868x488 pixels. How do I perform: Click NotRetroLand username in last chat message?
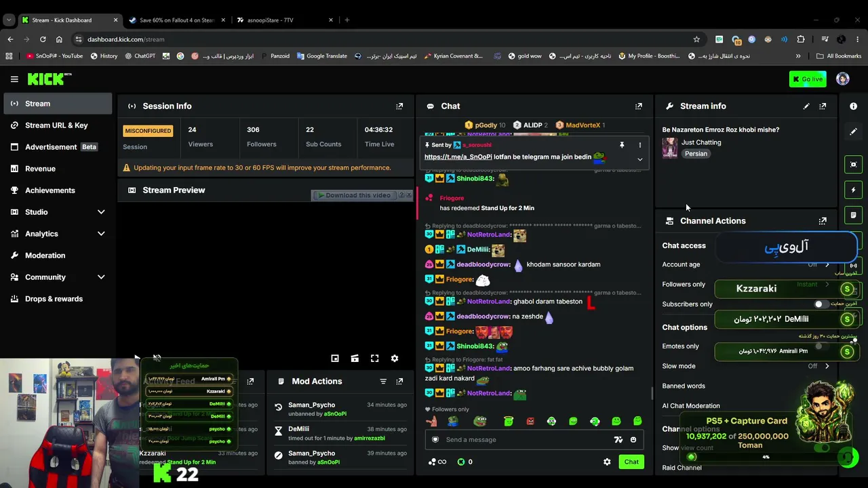488,393
